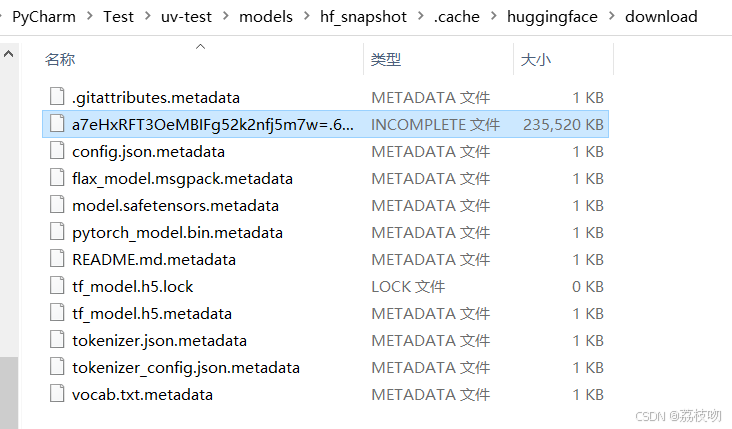732x429 pixels.
Task: Select the flax_model.msgpack.metadata file name
Action: 183,179
